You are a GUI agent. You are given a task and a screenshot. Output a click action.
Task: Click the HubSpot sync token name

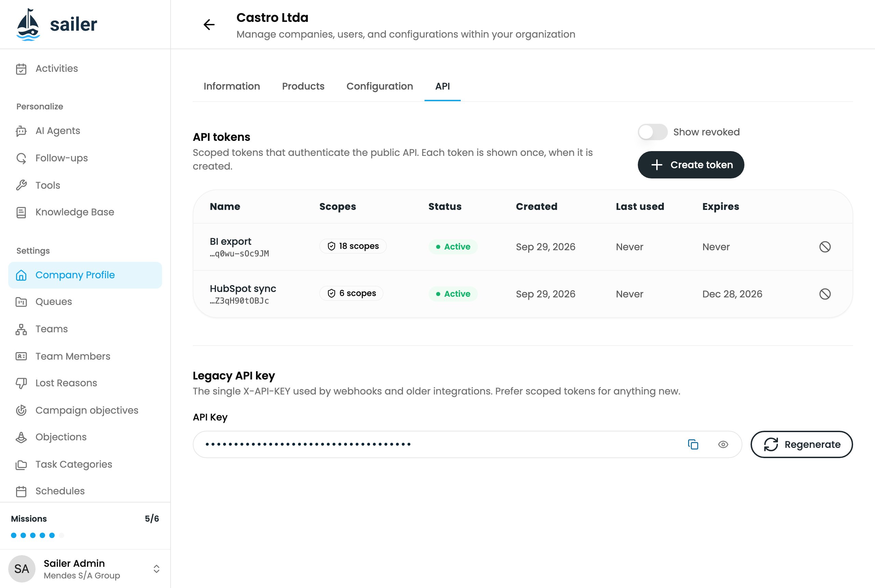[243, 289]
